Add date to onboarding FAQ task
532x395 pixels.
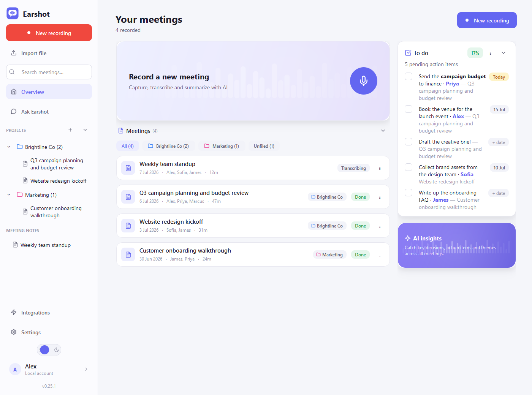(499, 193)
